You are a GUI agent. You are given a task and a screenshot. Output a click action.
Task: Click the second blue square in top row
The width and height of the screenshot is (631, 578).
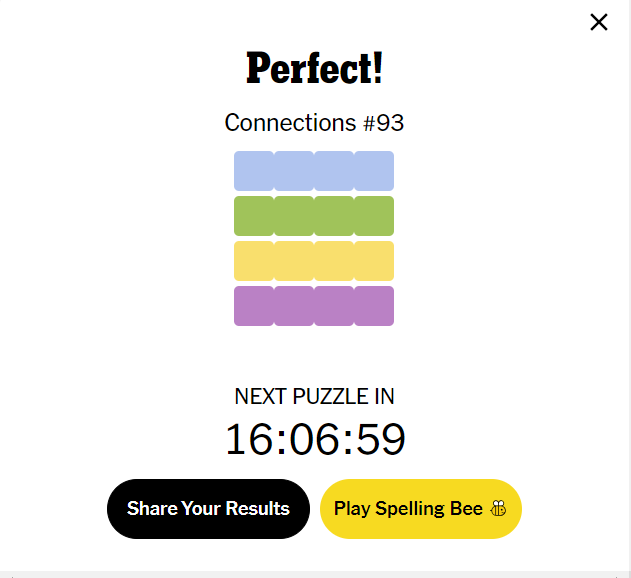tap(294, 171)
